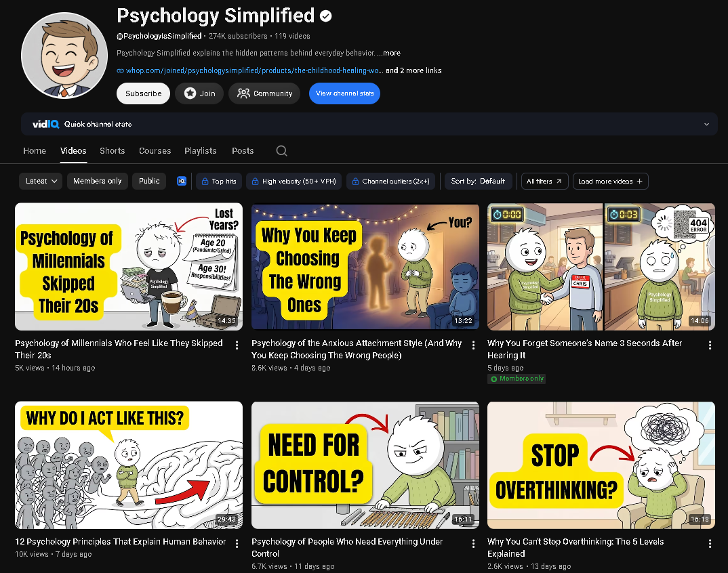Image resolution: width=728 pixels, height=573 pixels.
Task: Click the Members only green badge
Action: 517,379
